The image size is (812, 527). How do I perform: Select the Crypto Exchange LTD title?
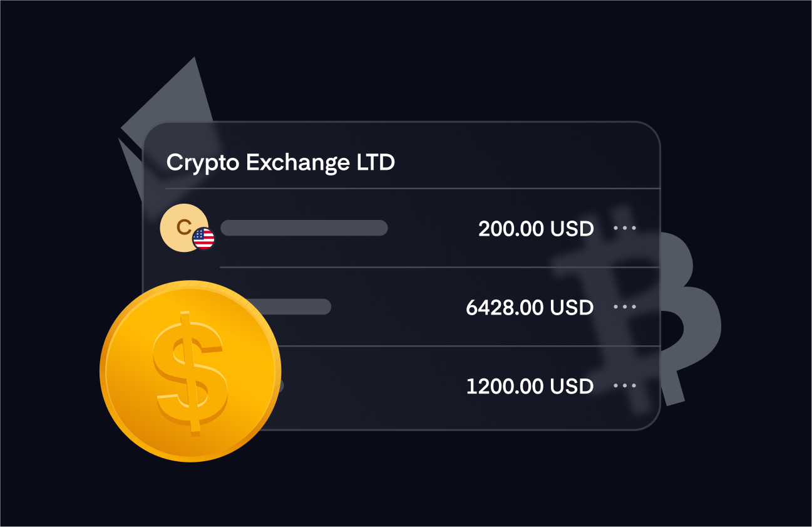(280, 163)
